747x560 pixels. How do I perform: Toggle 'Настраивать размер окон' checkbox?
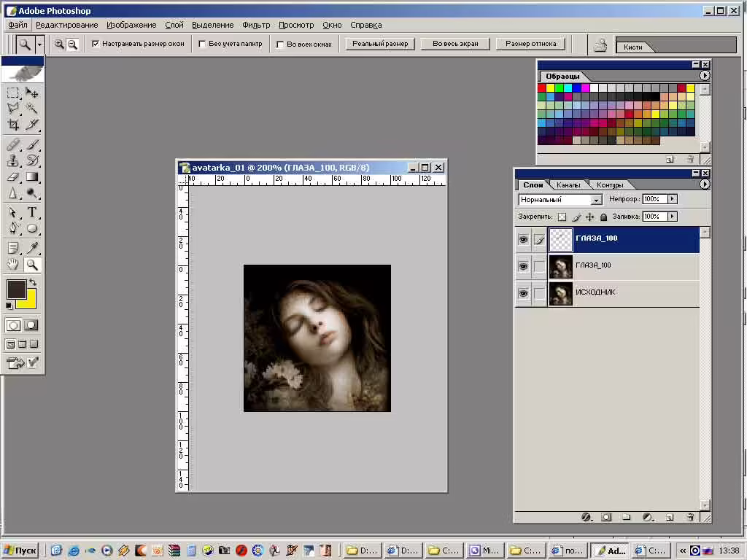coord(96,44)
